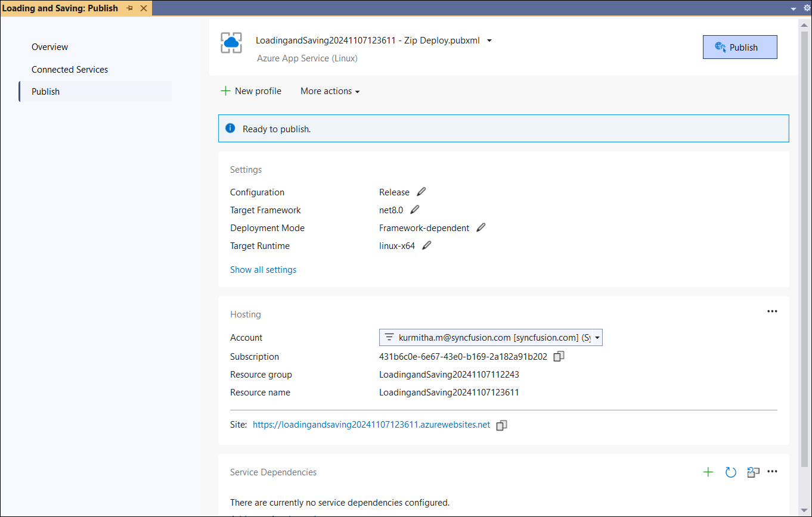Click the Ready to publish message
The image size is (812, 517).
pyautogui.click(x=277, y=129)
